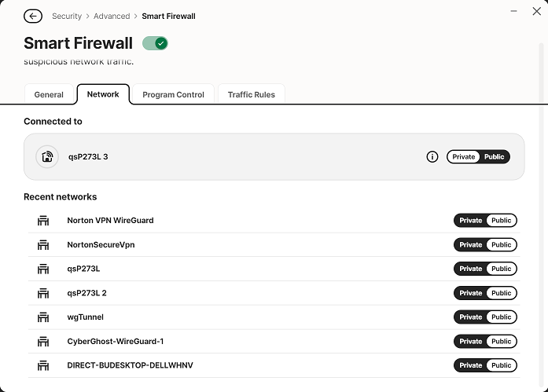Click the home Wi-Fi icon for qsP273L 3

[x=47, y=157]
